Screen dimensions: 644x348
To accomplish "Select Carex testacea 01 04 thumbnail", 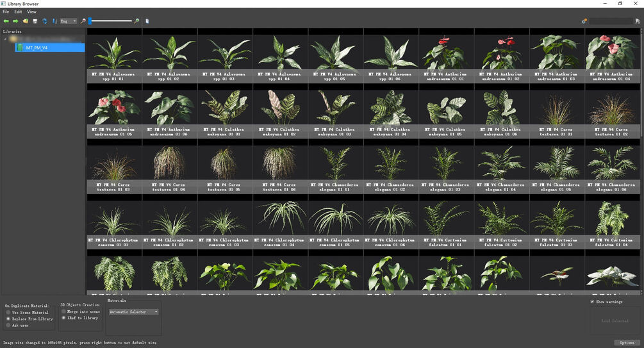I will click(x=169, y=167).
